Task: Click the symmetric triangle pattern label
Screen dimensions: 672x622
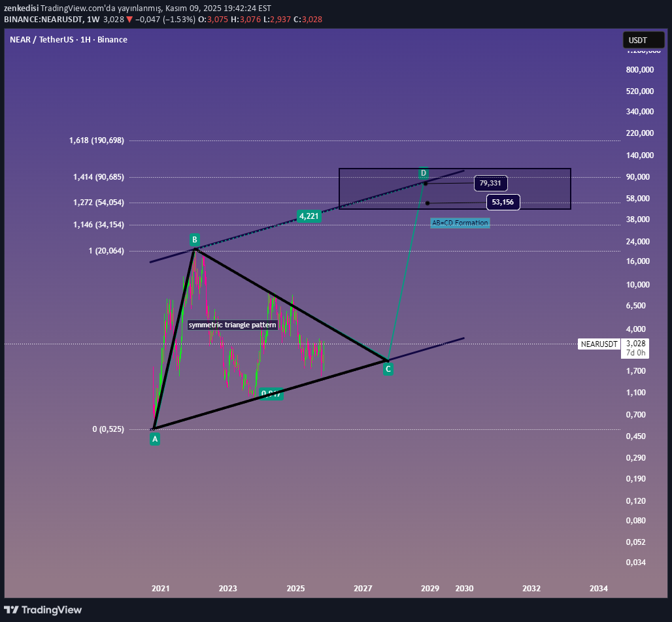Action: (233, 325)
